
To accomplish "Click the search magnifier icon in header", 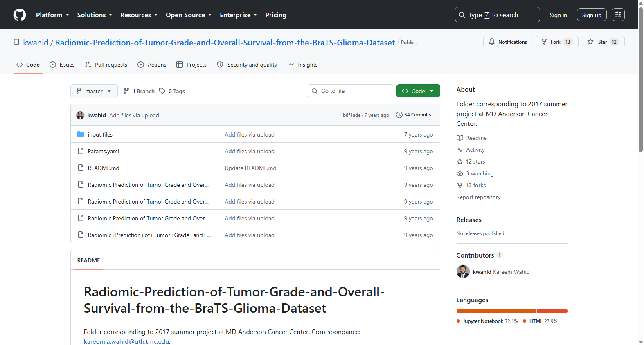I will point(462,15).
